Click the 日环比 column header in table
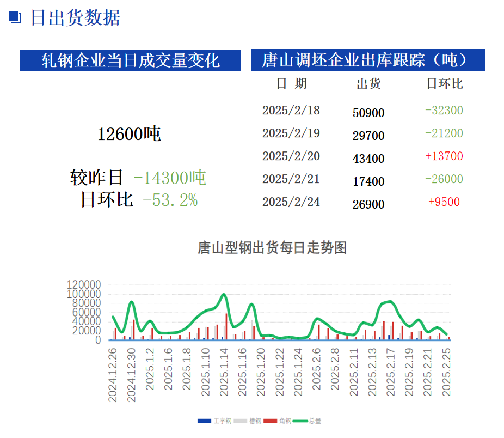504x438 pixels. (x=444, y=83)
